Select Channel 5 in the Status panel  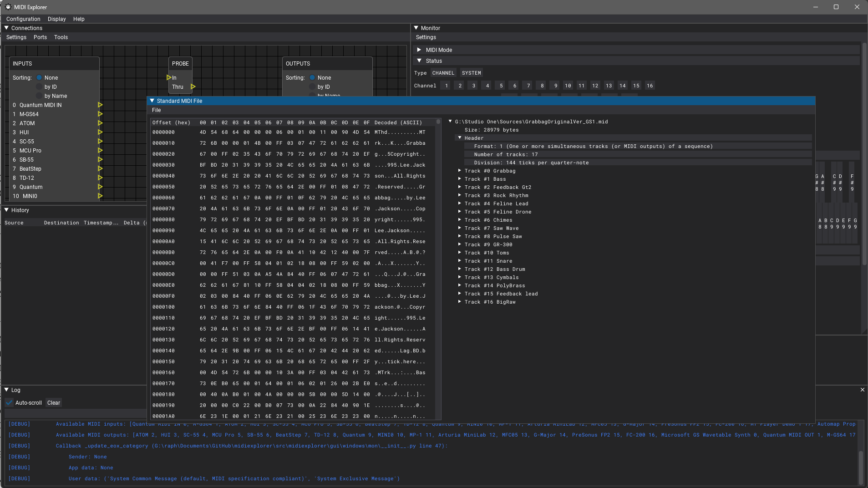500,85
